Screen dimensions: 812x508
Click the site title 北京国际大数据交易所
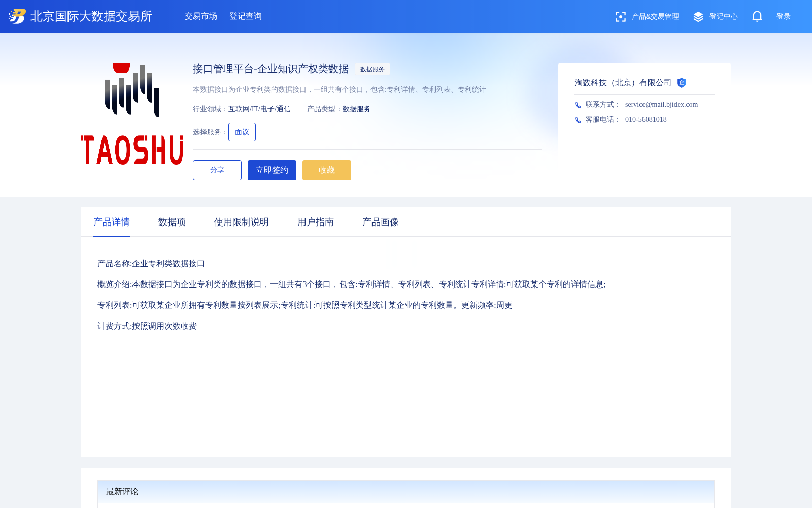click(91, 16)
